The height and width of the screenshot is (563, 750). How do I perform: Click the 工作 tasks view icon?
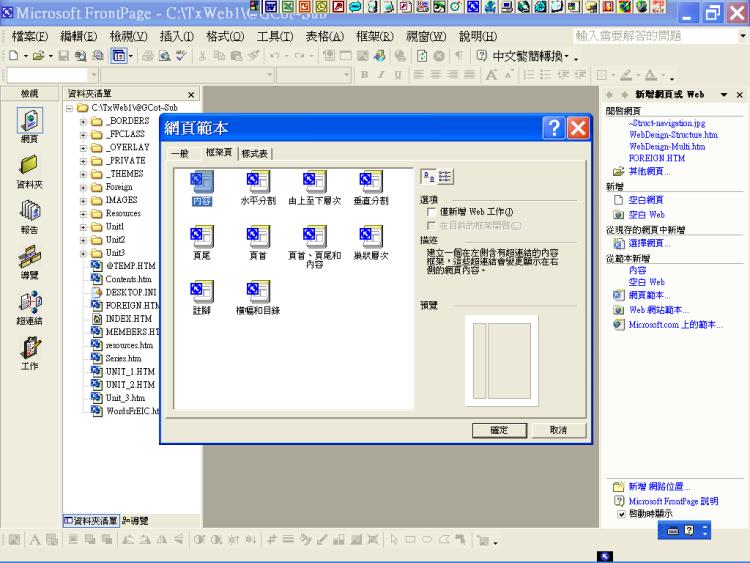(x=29, y=349)
